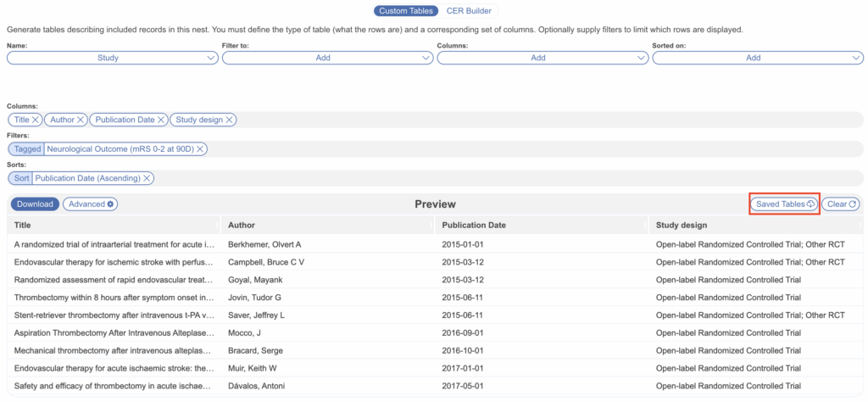This screenshot has height=402, width=868.
Task: Click the refresh icon on Clear
Action: pyautogui.click(x=853, y=204)
